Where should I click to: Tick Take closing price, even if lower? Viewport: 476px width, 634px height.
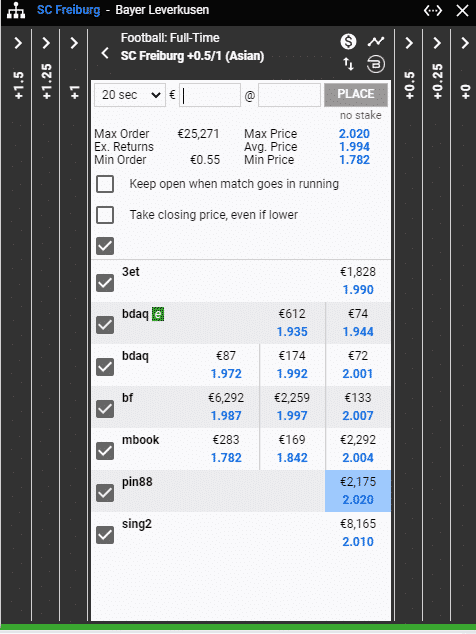(x=105, y=215)
